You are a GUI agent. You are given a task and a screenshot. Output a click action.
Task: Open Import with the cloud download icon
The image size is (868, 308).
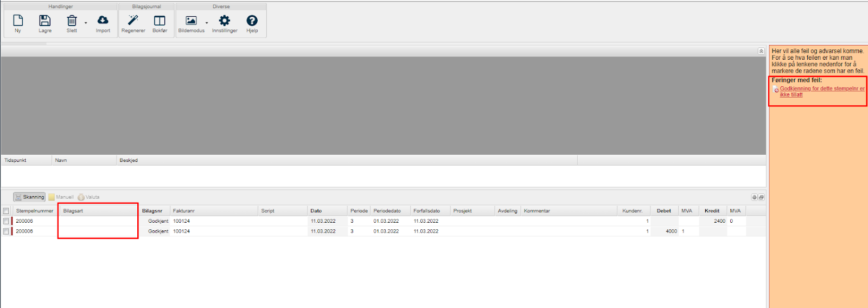point(103,21)
